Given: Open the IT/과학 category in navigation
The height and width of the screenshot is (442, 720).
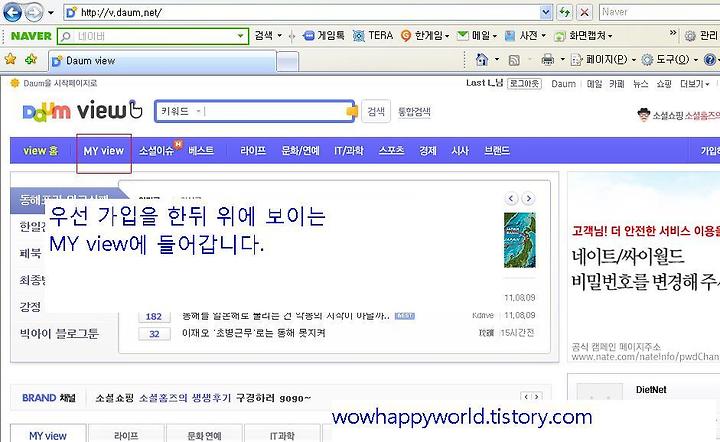Looking at the screenshot, I should (349, 151).
